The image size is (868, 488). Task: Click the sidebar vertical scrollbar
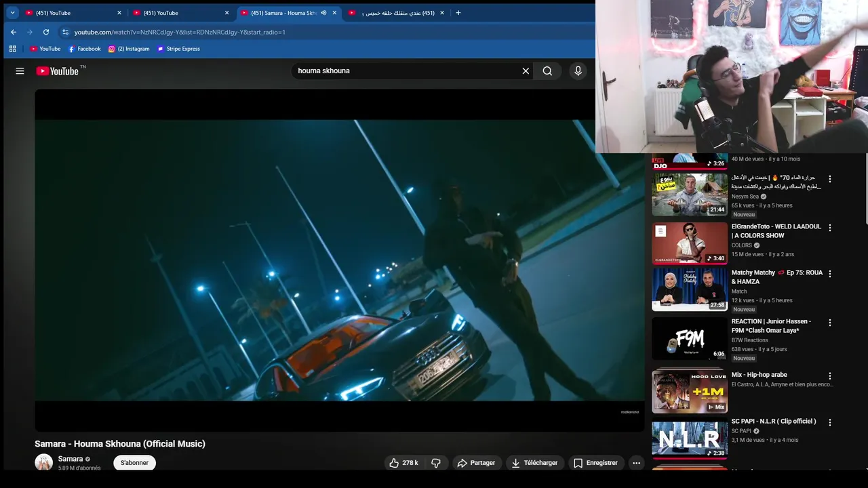pos(865,188)
